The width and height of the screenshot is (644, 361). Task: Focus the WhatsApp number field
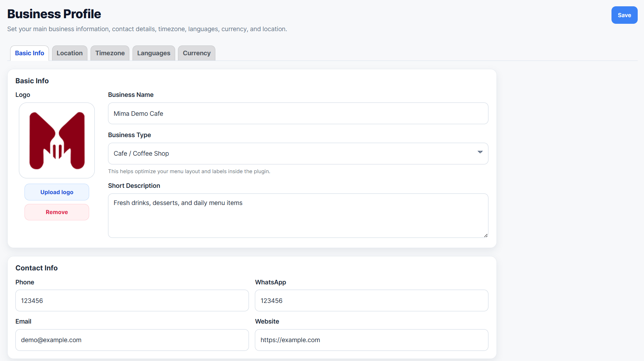click(371, 300)
